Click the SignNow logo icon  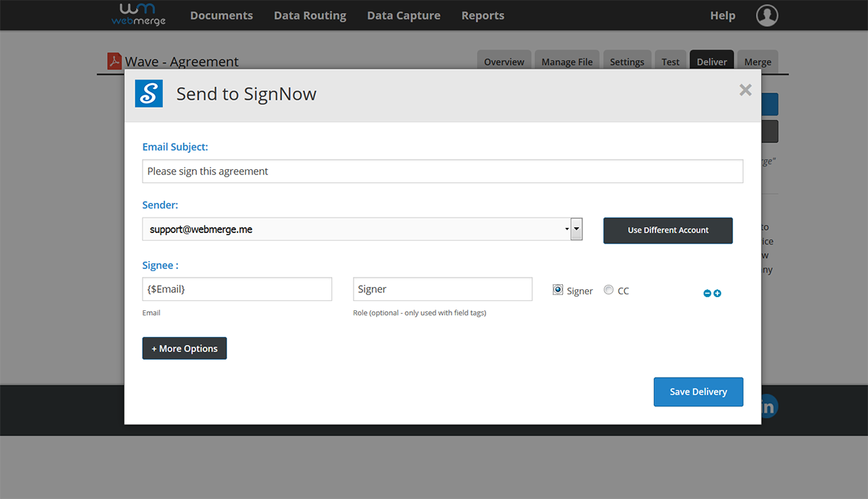tap(149, 93)
